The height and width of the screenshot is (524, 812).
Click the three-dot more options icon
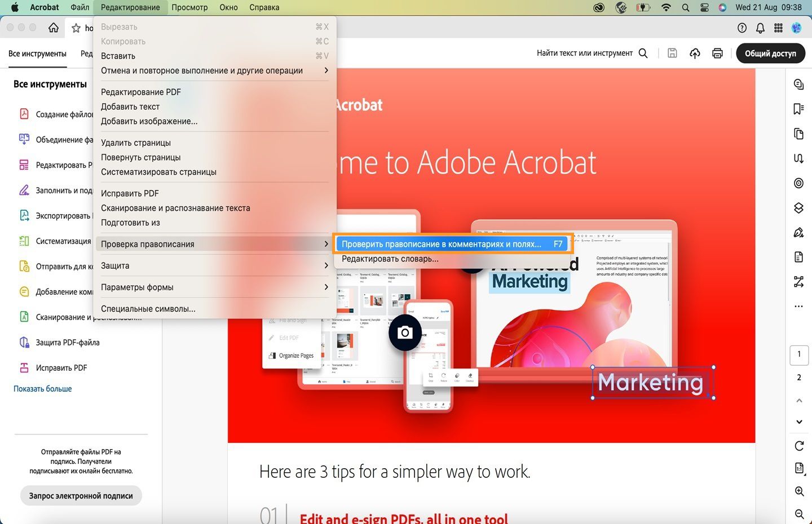(x=798, y=307)
